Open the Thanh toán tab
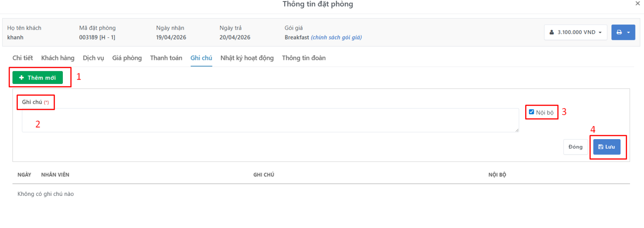The image size is (644, 228). 166,58
